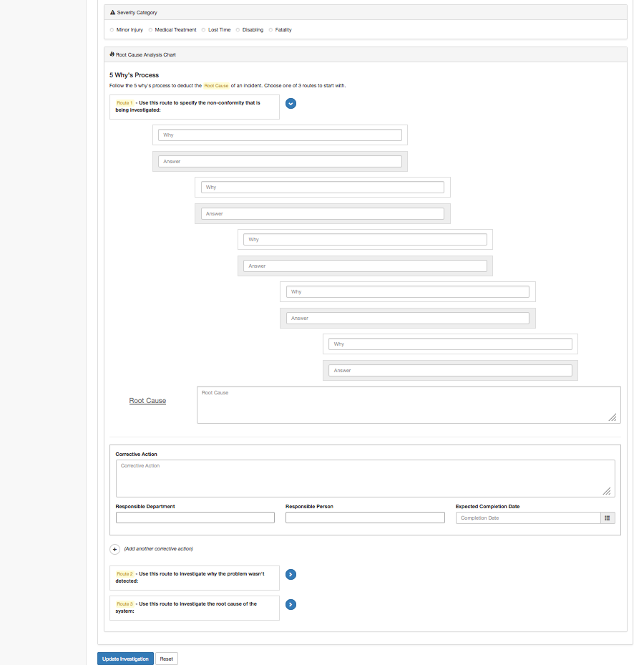
Task: Click the Root Cause text area
Action: [x=408, y=405]
